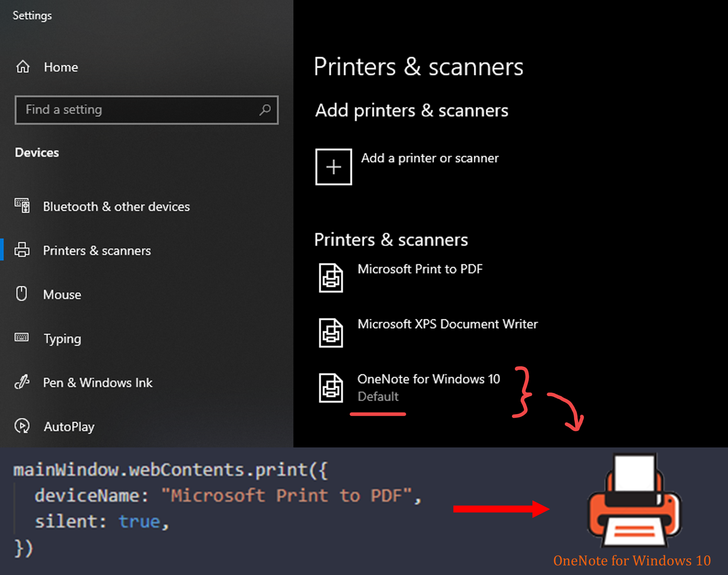Click the plus icon to add a printer
Image resolution: width=728 pixels, height=575 pixels.
pos(334,166)
